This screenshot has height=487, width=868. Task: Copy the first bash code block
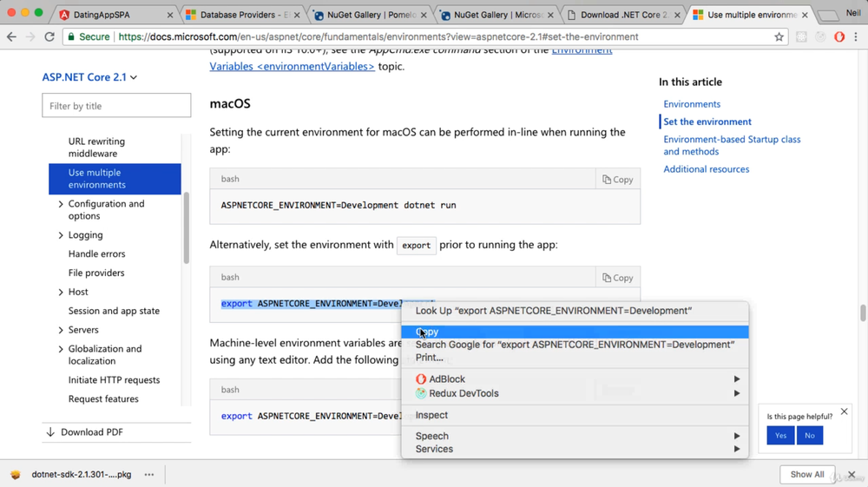(x=618, y=180)
